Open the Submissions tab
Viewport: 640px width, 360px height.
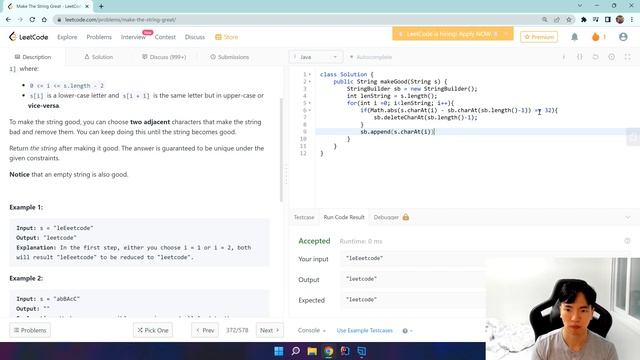pos(229,57)
